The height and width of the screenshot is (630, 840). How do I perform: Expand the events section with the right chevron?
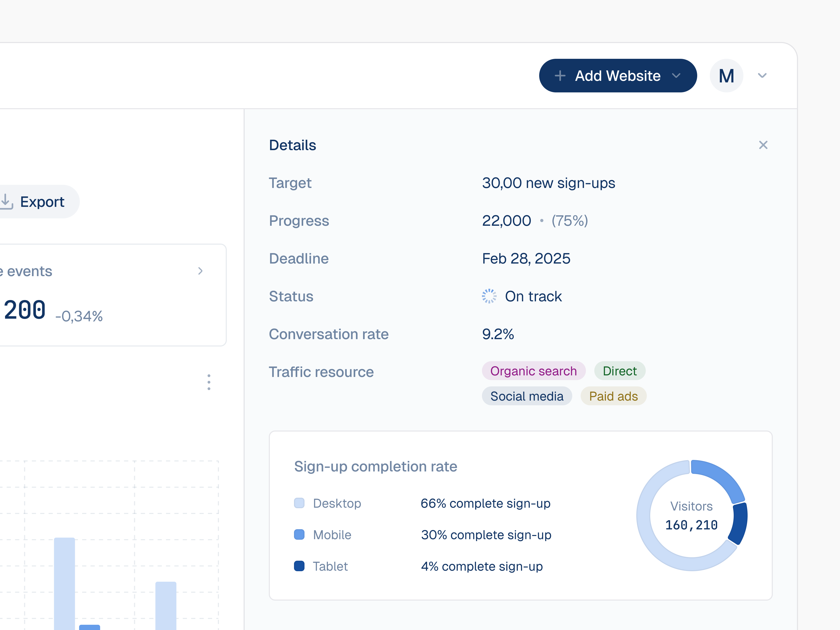point(200,271)
